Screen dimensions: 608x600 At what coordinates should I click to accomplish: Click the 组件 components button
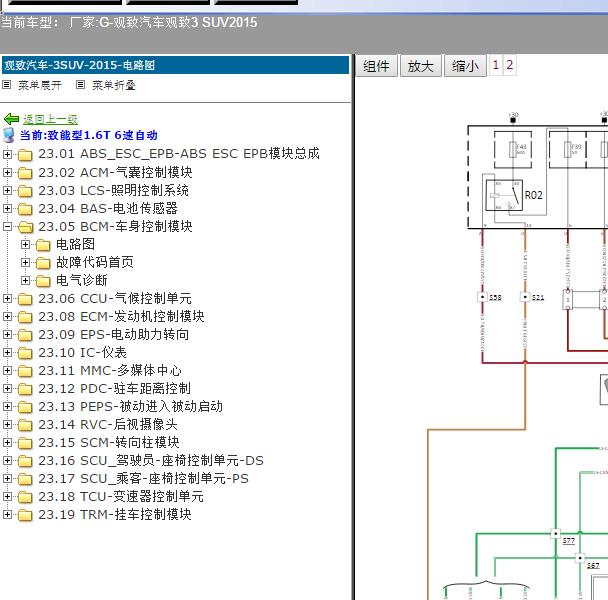(x=376, y=66)
